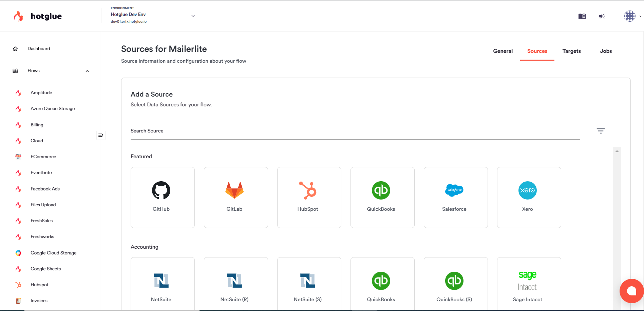Image resolution: width=644 pixels, height=311 pixels.
Task: Open the Billing flow
Action: coord(37,125)
